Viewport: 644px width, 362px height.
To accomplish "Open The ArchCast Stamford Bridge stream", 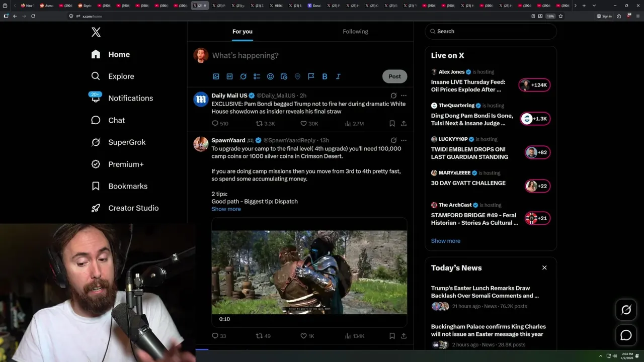I will click(491, 215).
